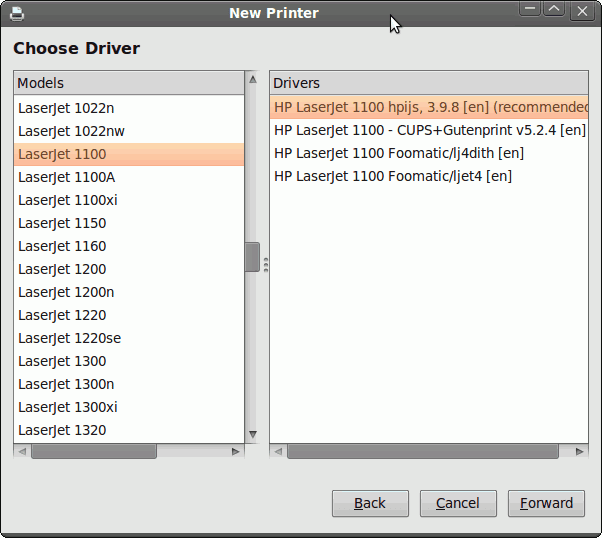
Task: Select model LaserJet 1100A
Action: point(129,177)
